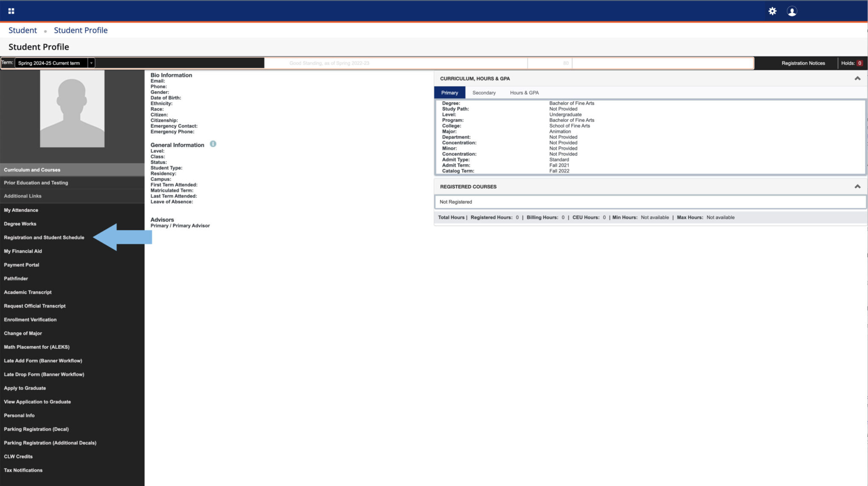The width and height of the screenshot is (868, 486).
Task: Open the Payment Portal link
Action: [x=22, y=265]
